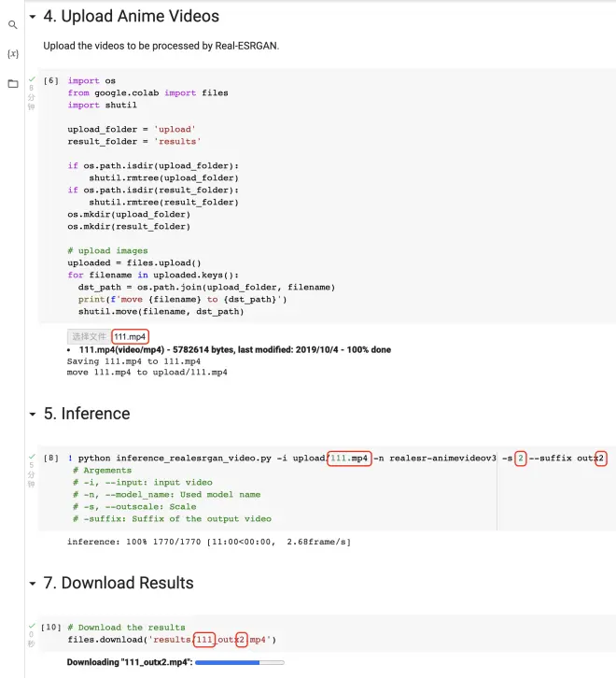616x678 pixels.
Task: Open the Files folder icon in the sidebar
Action: [x=13, y=83]
